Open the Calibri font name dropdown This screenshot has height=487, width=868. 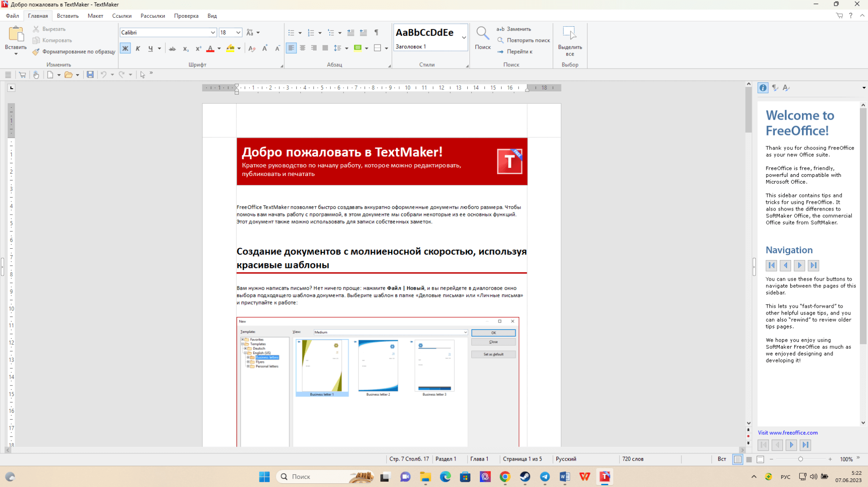click(x=212, y=33)
